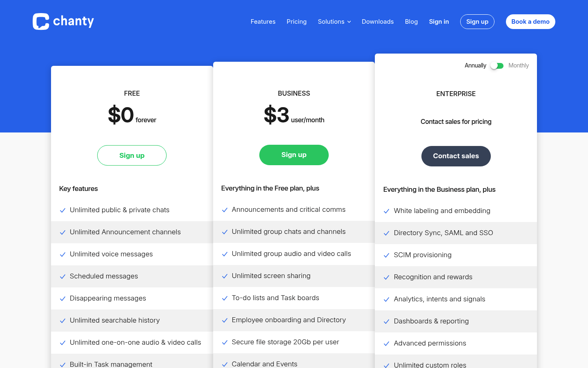Image resolution: width=588 pixels, height=368 pixels.
Task: Toggle the Annually/Monthly billing switch
Action: pos(497,66)
